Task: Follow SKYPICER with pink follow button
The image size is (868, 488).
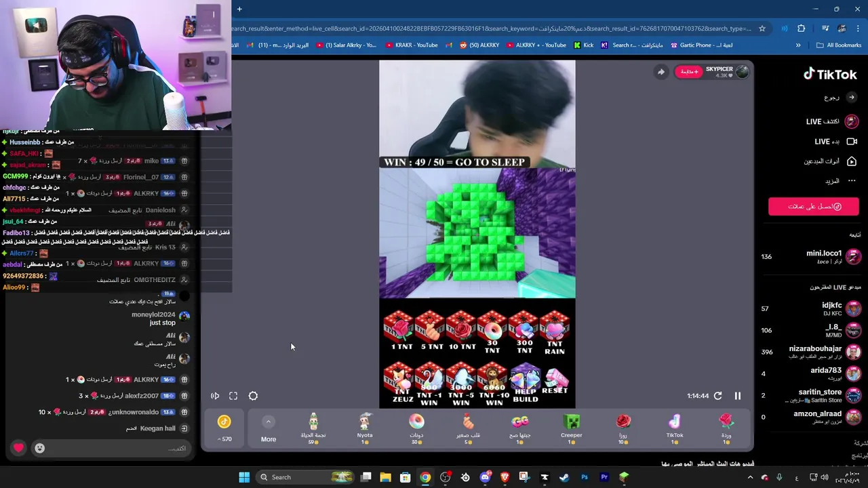Action: [688, 72]
